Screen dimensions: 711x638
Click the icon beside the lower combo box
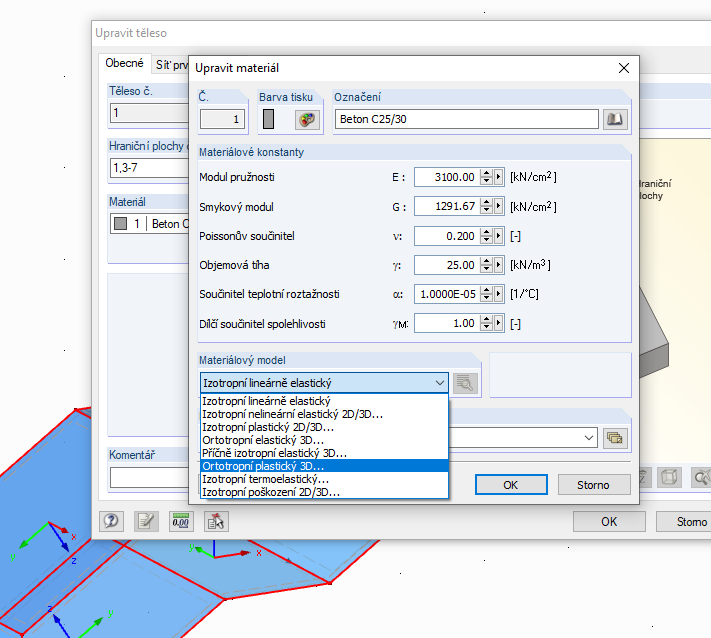615,438
